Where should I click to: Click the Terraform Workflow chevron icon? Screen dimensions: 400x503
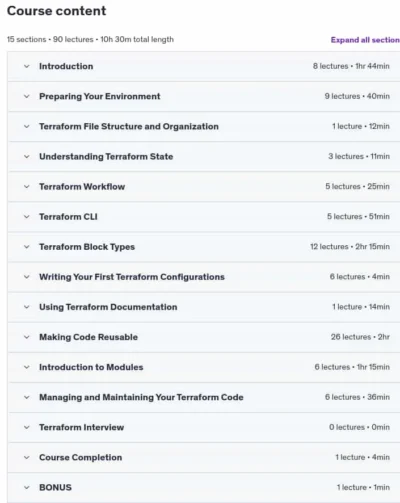(27, 187)
